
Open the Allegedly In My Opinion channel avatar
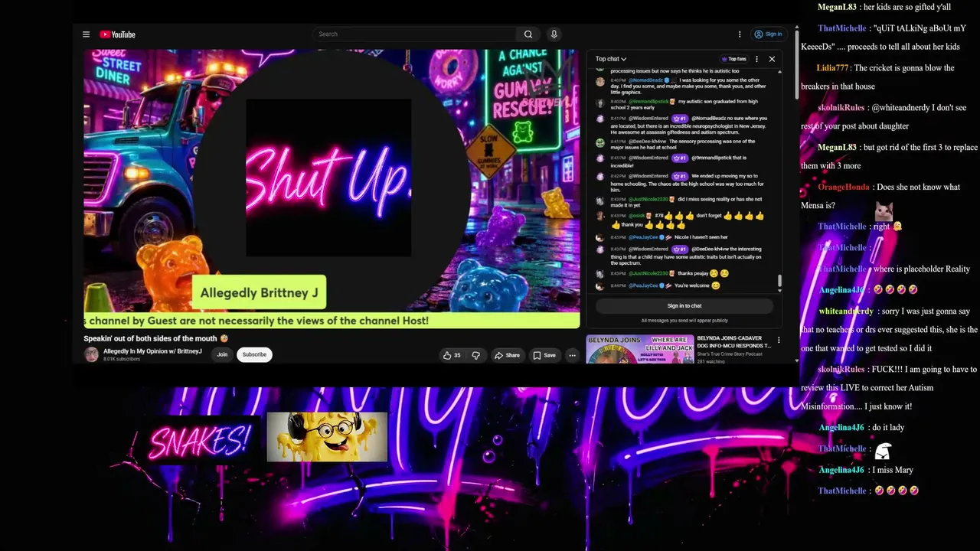91,354
